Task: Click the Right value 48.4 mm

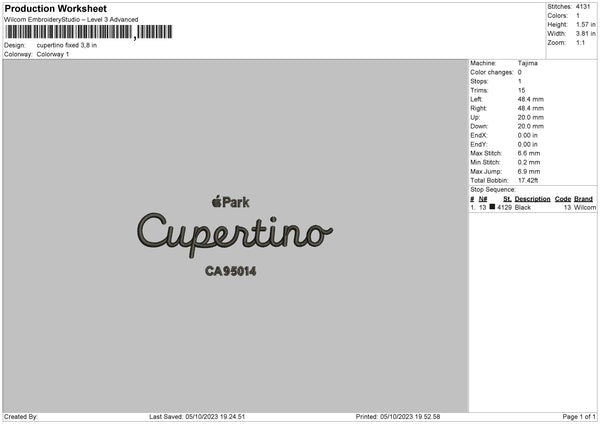Action: click(531, 108)
